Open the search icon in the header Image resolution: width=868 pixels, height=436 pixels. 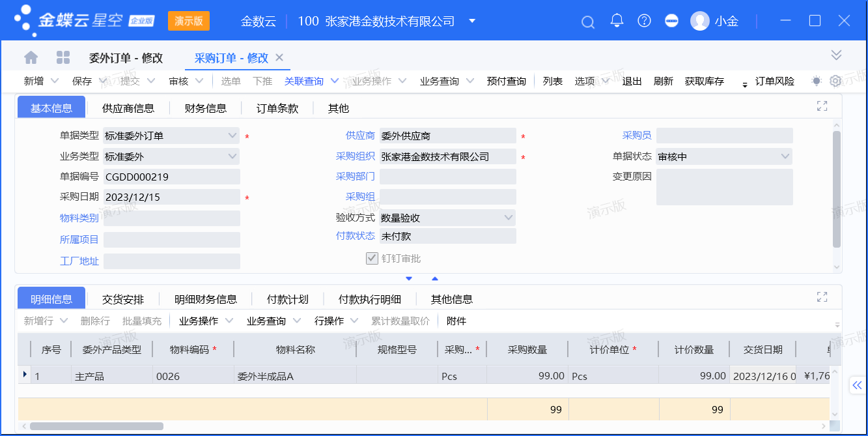(x=588, y=22)
